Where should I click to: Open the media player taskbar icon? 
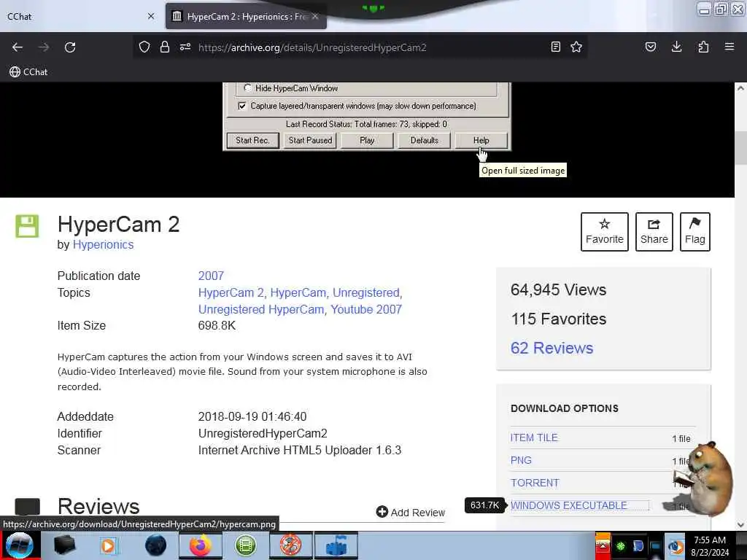coord(108,545)
